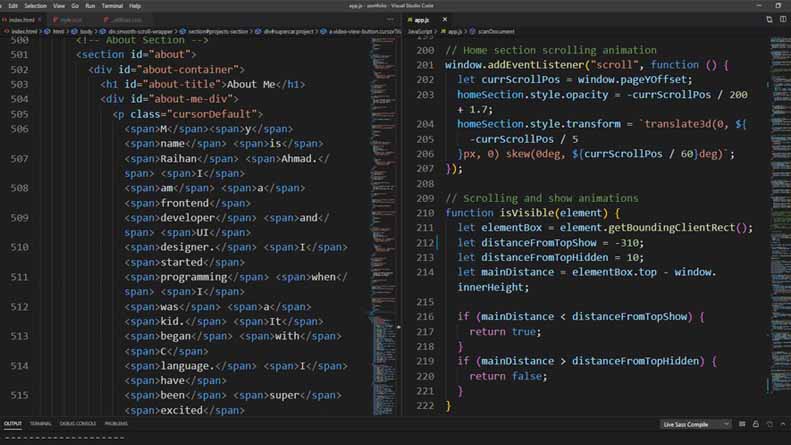Switch to the OUTPUT panel tab
Image resolution: width=791 pixels, height=445 pixels.
coord(13,424)
